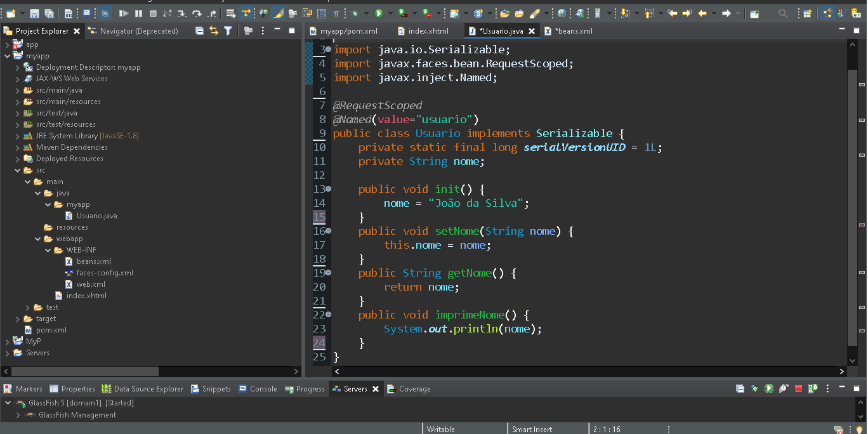Click the search magnifier icon in toolbar

tap(783, 13)
